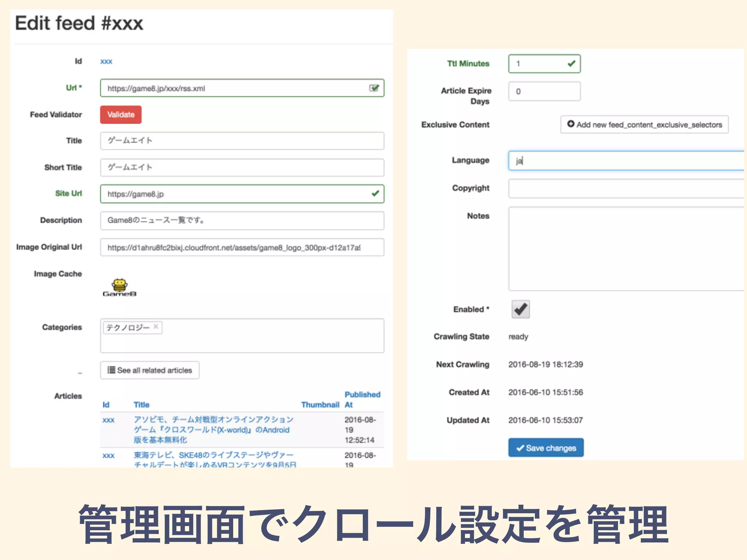Click the green checkmark in Site Url

(x=375, y=194)
